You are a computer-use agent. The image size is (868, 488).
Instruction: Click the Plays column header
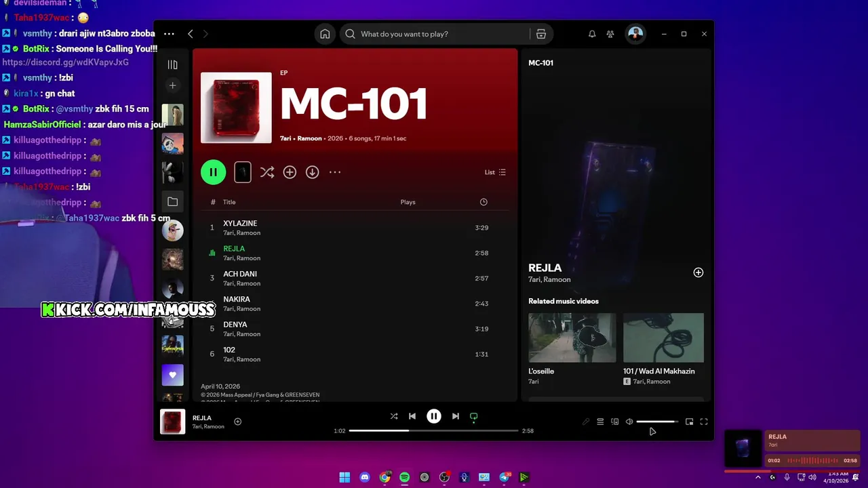coord(408,202)
